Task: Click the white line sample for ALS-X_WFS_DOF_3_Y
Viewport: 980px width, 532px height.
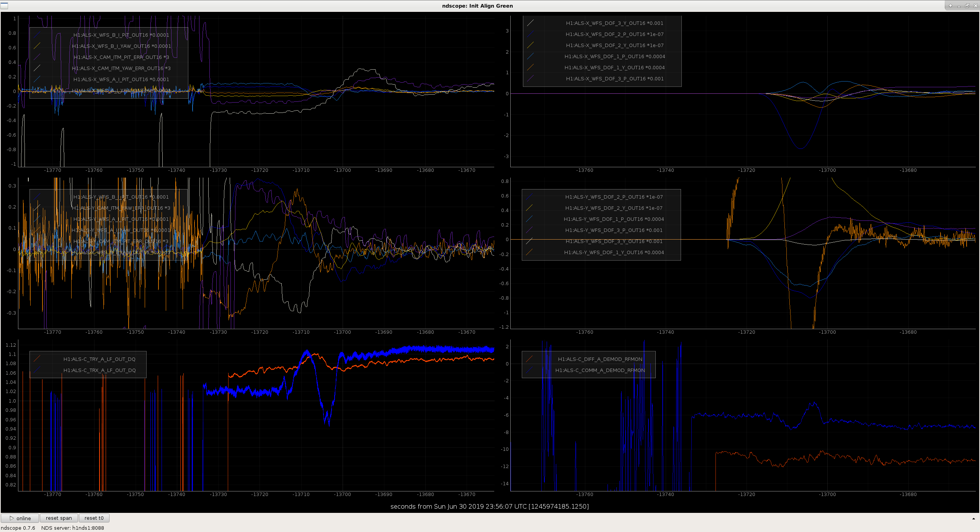Action: pos(530,23)
